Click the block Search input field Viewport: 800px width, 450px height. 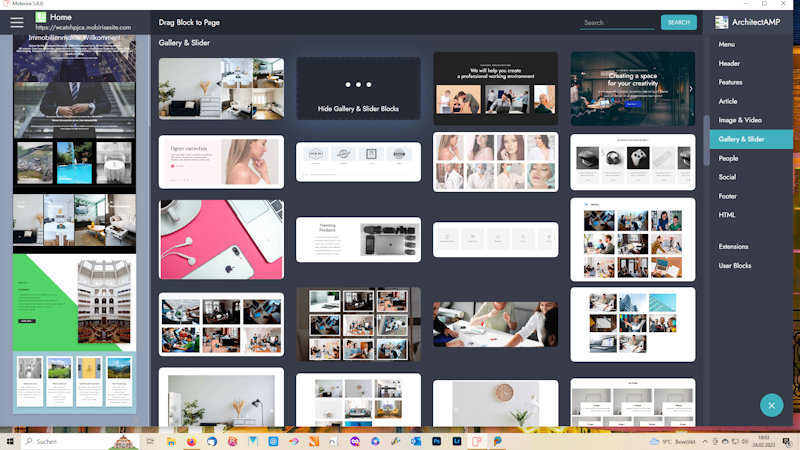tap(617, 22)
